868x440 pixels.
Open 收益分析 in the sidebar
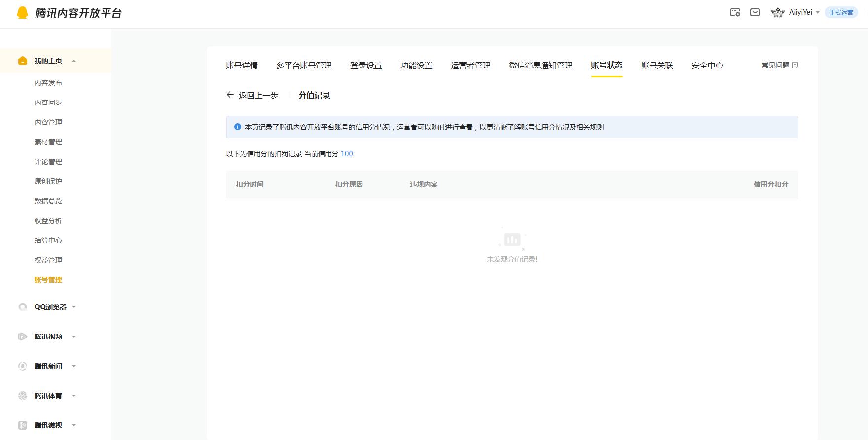pyautogui.click(x=48, y=221)
